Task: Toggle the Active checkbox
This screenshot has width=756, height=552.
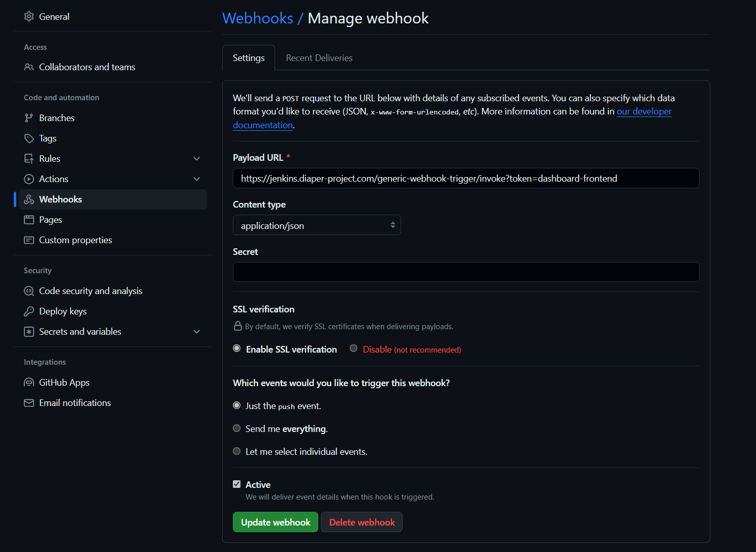Action: tap(237, 484)
